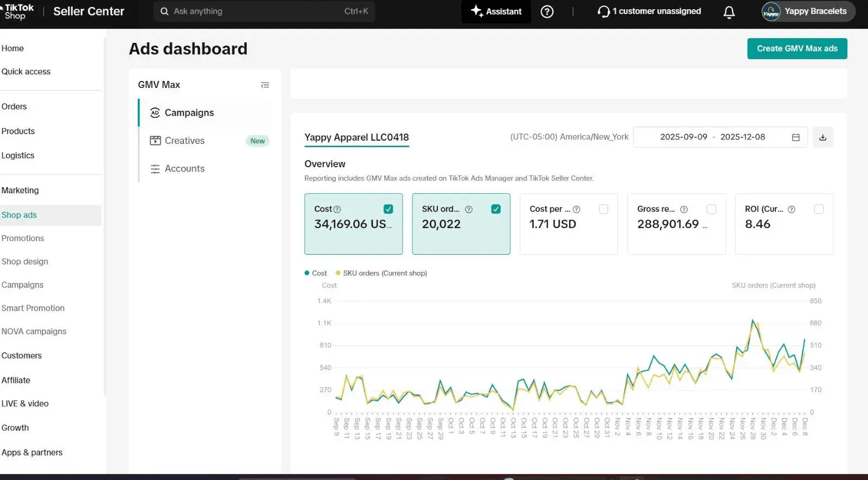Click the Cost metric info icon
The height and width of the screenshot is (480, 868).
337,209
